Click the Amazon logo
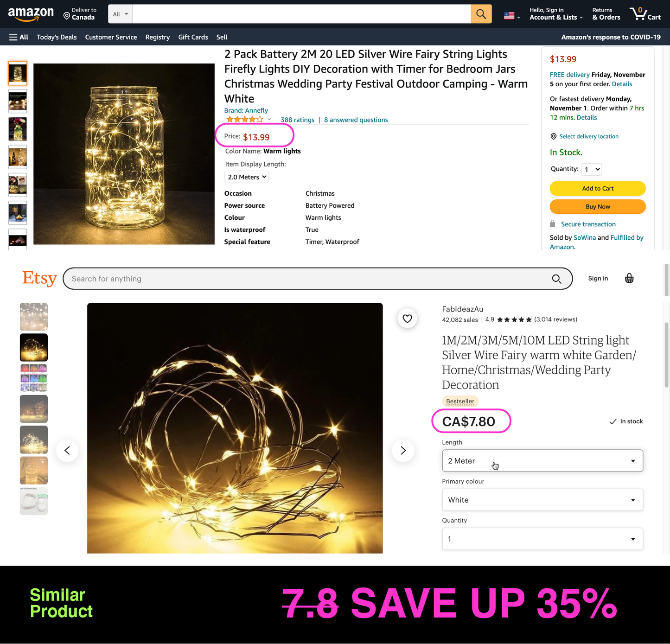Viewport: 670px width, 644px height. [31, 14]
